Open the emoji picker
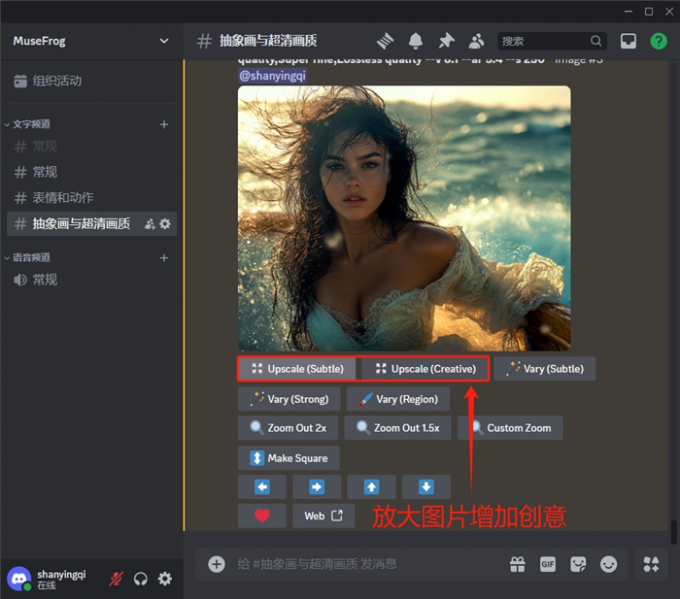Screen dimensions: 680x599 pyautogui.click(x=608, y=564)
